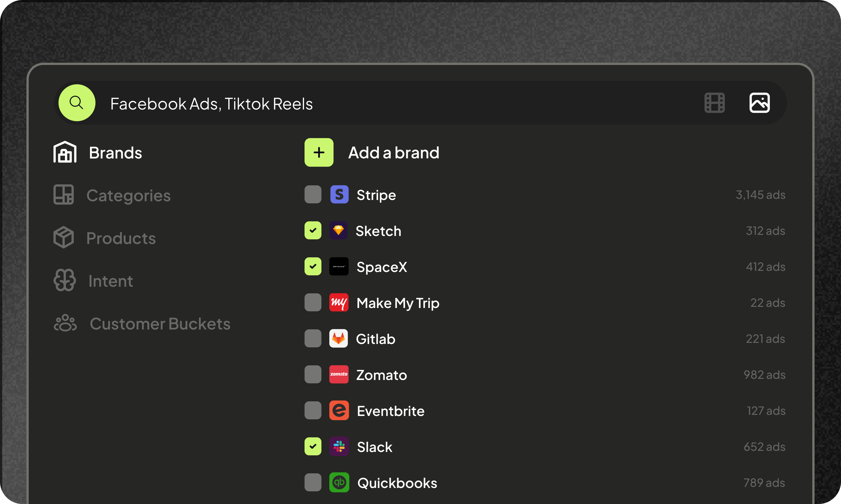This screenshot has height=504, width=841.
Task: Uncheck the Sketch brand checkbox
Action: [x=313, y=231]
